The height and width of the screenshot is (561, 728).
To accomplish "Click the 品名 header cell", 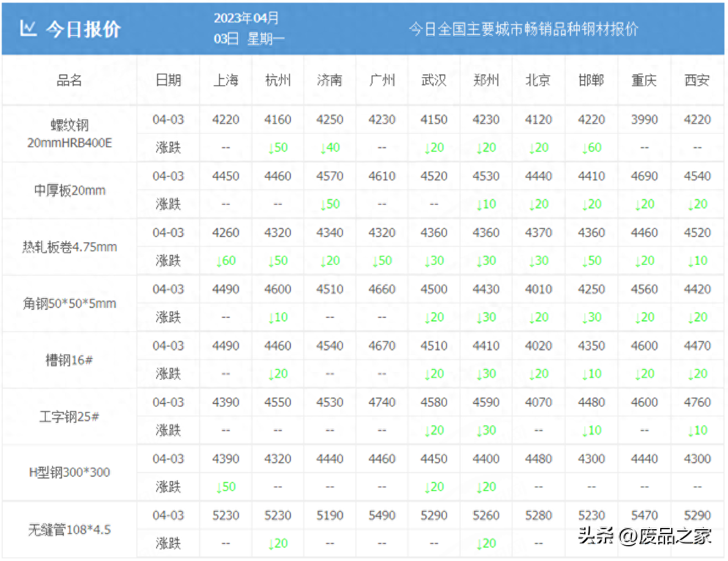I will tap(69, 80).
